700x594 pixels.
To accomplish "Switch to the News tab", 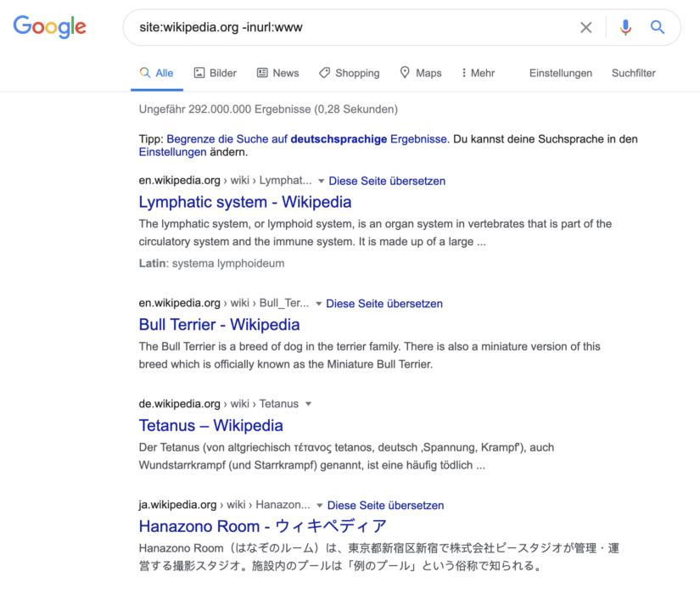I will click(277, 73).
